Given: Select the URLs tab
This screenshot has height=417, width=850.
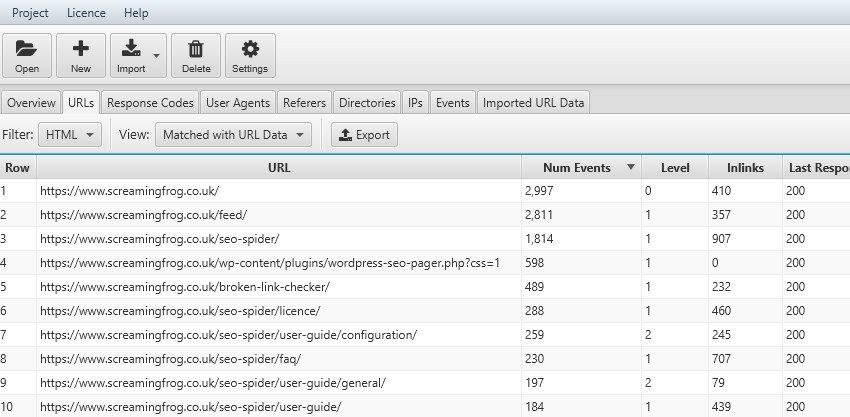Looking at the screenshot, I should 81,102.
